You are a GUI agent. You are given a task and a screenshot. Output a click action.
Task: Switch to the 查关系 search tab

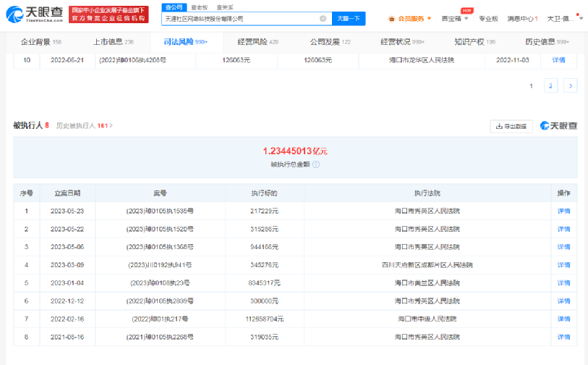click(225, 7)
